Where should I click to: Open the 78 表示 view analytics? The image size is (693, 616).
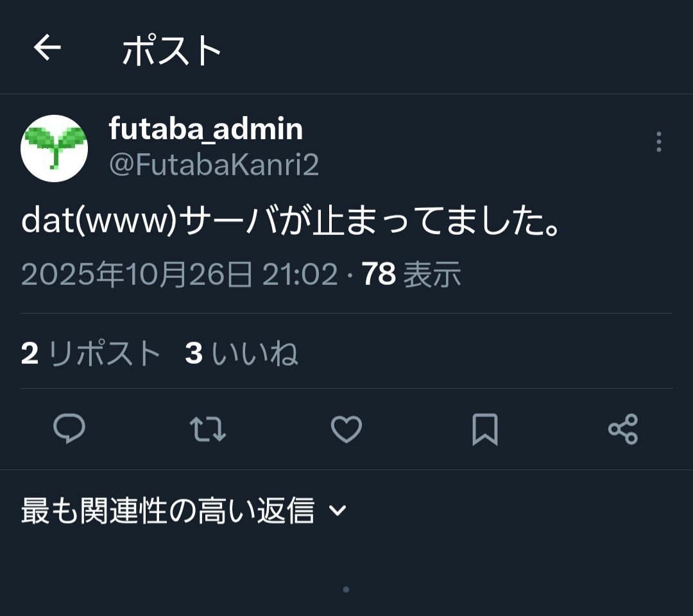click(x=411, y=275)
